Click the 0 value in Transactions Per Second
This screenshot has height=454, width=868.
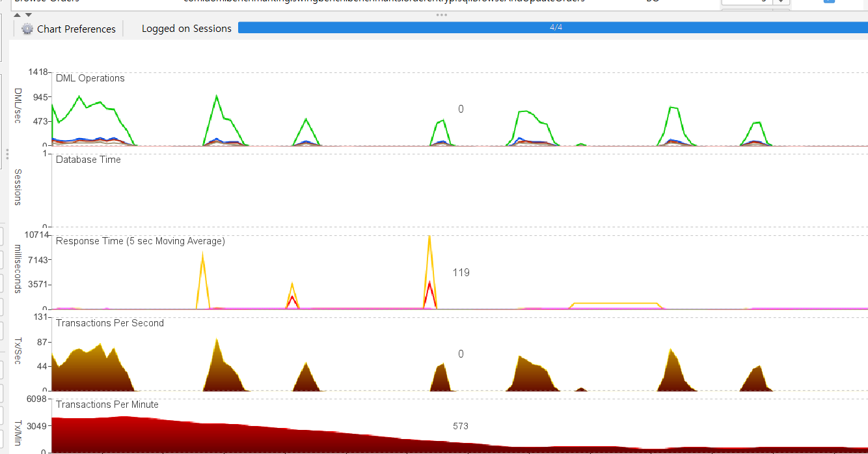tap(461, 354)
